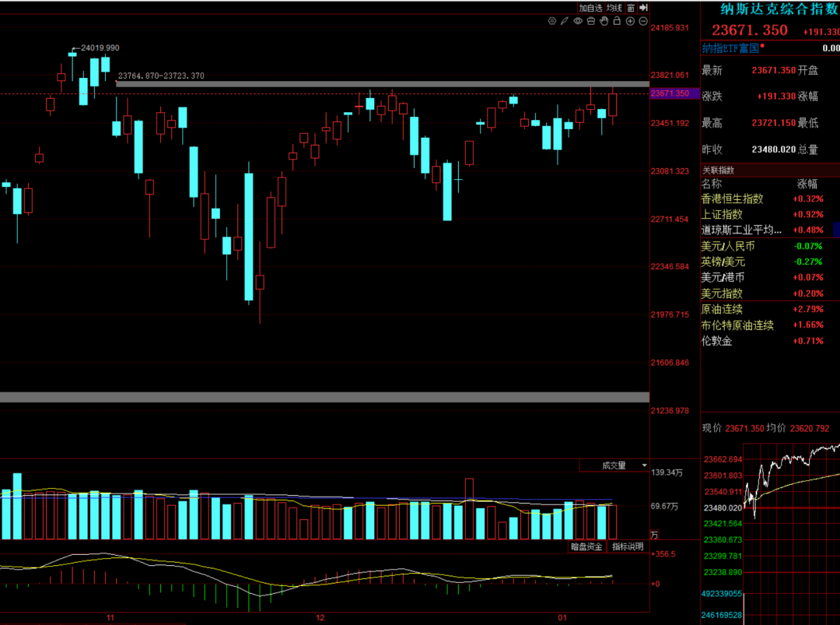Open 纳指ETF富国 related fund link
The height and width of the screenshot is (625, 840).
(730, 48)
